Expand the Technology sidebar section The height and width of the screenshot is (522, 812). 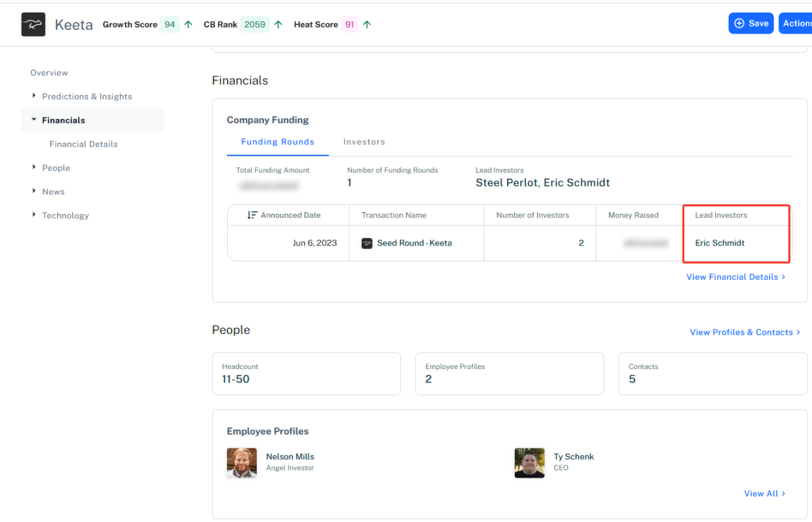(x=34, y=215)
